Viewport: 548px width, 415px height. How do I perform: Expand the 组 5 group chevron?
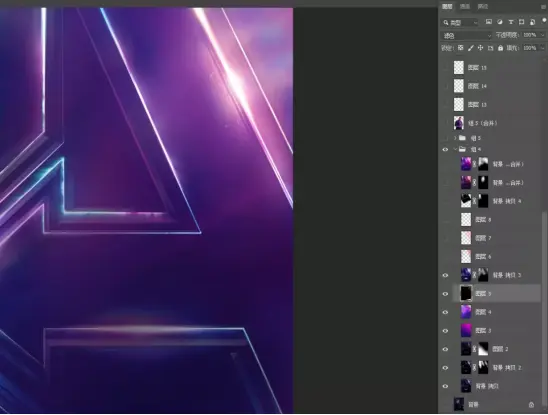pos(455,138)
